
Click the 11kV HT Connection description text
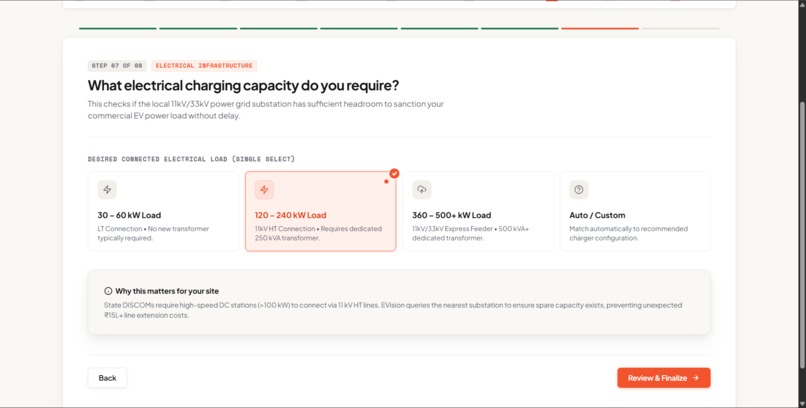point(318,233)
